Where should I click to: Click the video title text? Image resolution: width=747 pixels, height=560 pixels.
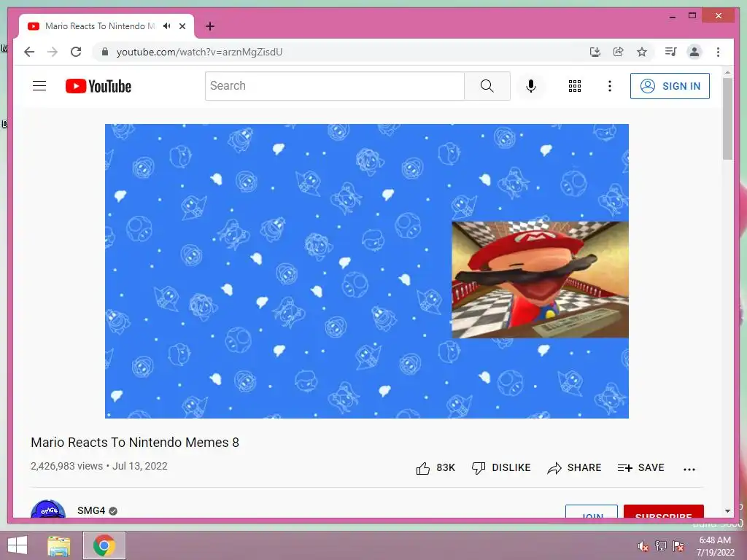tap(135, 443)
